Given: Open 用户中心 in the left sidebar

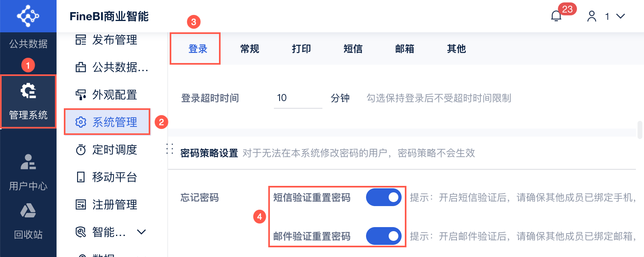Looking at the screenshot, I should 28,172.
